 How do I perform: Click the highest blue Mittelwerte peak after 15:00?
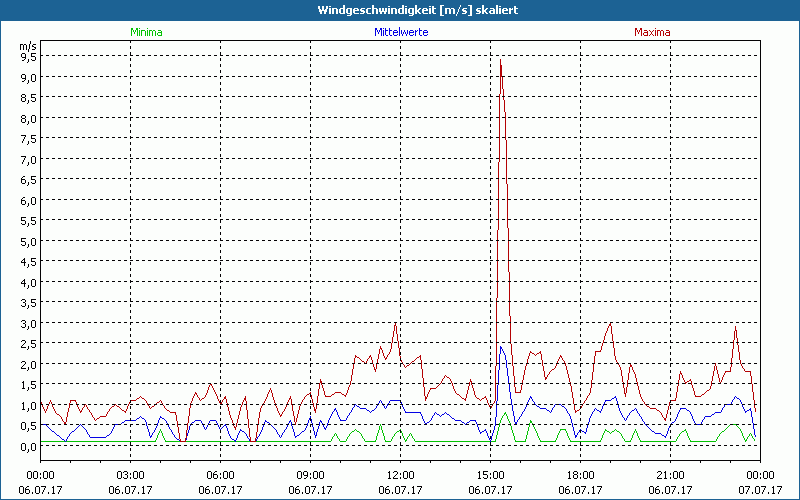(500, 346)
